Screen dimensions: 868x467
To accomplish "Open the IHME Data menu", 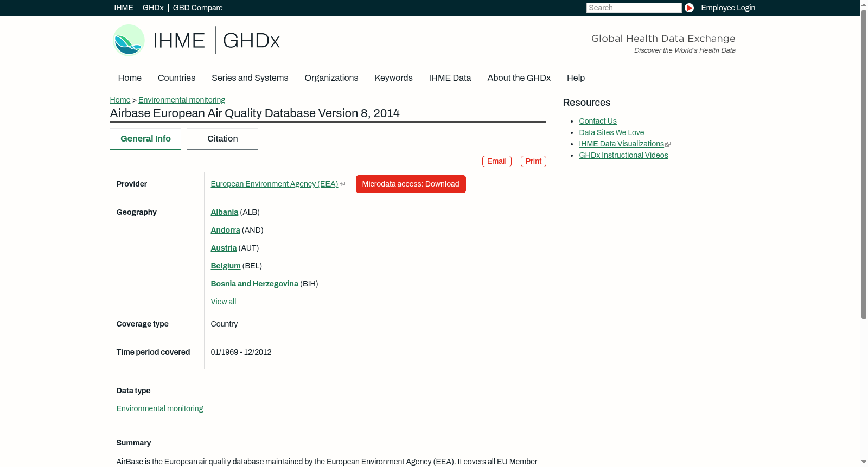I will pyautogui.click(x=450, y=78).
